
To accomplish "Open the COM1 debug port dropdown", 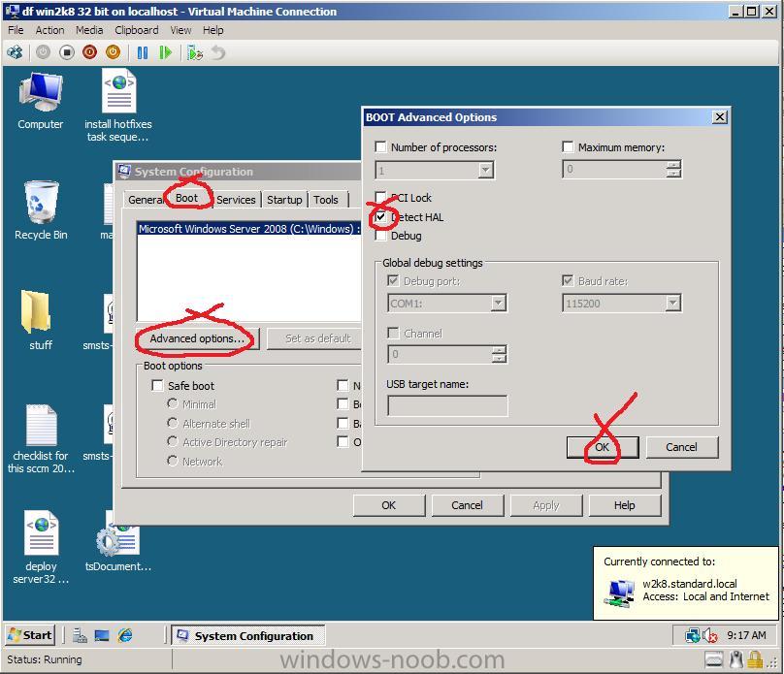I will click(498, 303).
